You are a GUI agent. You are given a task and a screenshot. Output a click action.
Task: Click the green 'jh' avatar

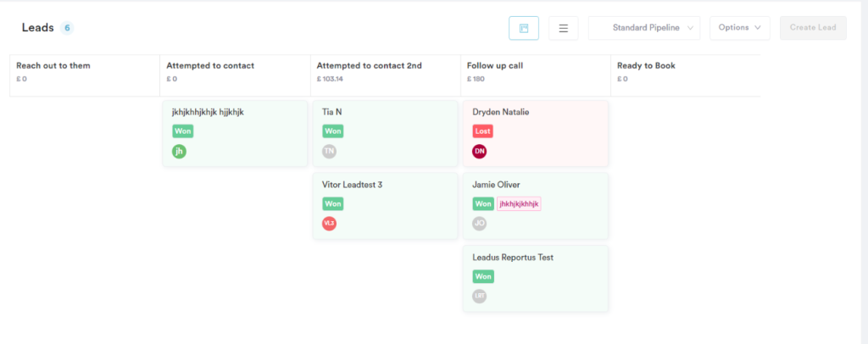(x=179, y=152)
